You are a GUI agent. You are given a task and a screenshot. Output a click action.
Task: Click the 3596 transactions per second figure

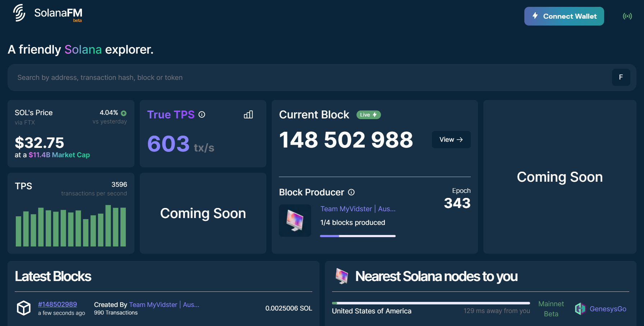coord(119,185)
